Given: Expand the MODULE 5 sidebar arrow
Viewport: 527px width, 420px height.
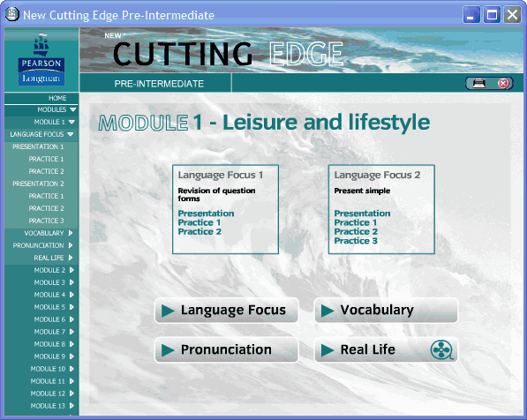Looking at the screenshot, I should (x=72, y=307).
